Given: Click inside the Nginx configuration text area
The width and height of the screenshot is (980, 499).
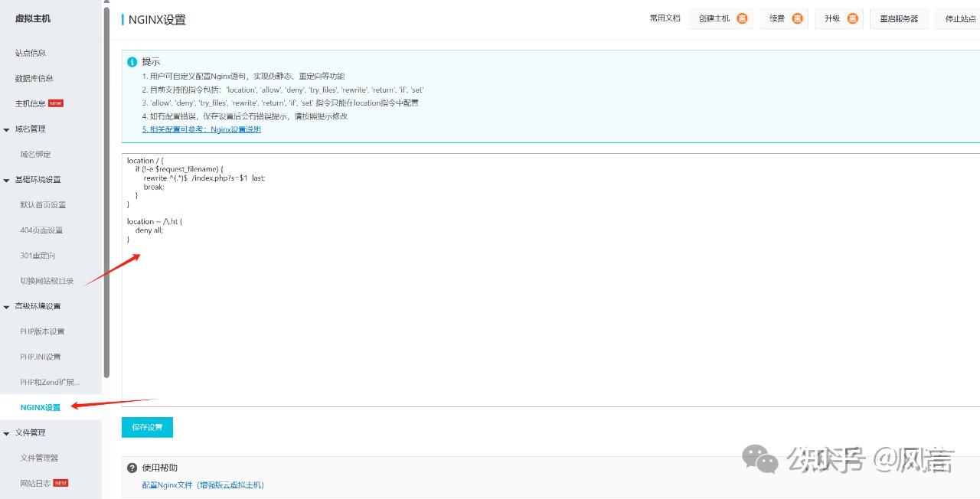Looking at the screenshot, I should pos(536,321).
